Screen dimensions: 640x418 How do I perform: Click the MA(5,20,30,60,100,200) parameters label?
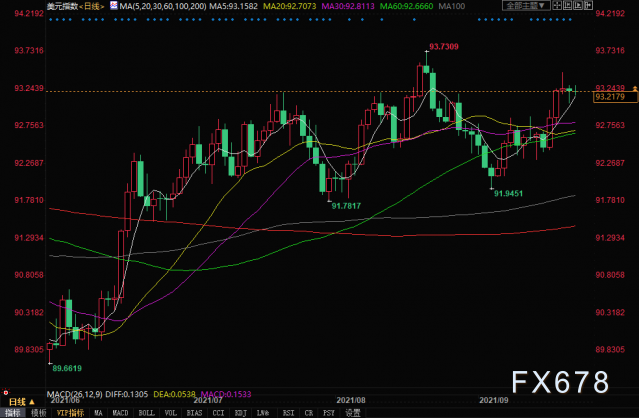click(162, 6)
